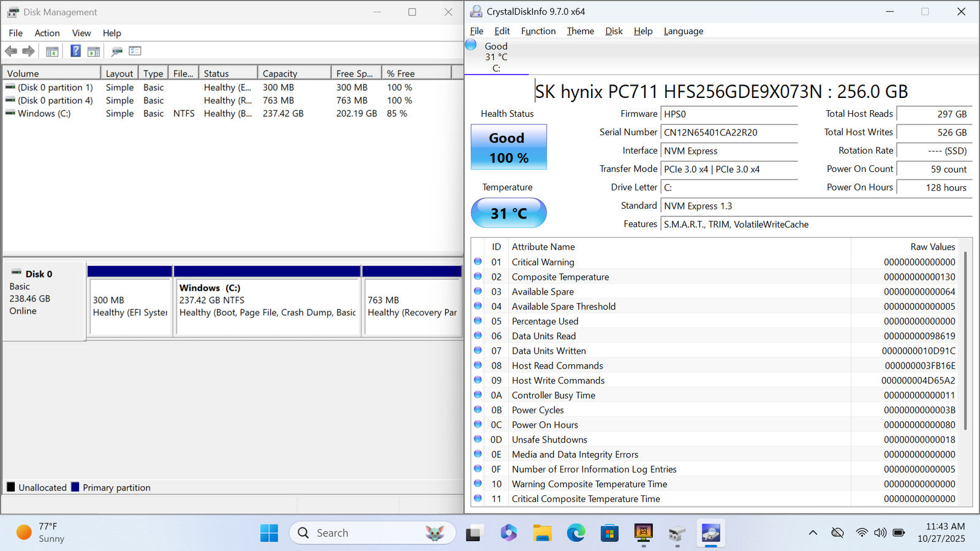Click the Settings checklist toolbar icon

(135, 51)
